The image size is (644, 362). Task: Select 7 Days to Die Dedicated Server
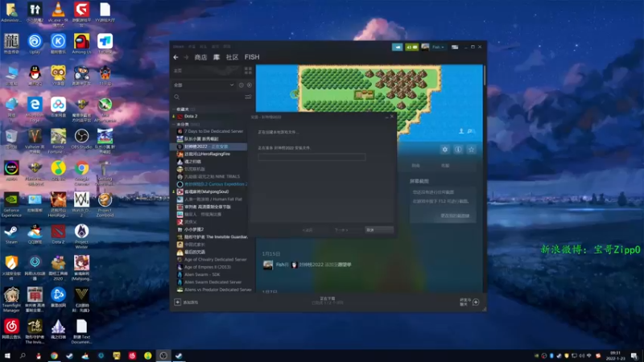click(x=213, y=131)
